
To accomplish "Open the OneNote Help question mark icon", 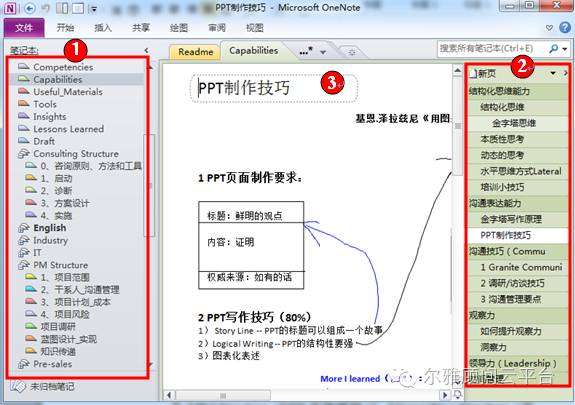I will click(565, 28).
